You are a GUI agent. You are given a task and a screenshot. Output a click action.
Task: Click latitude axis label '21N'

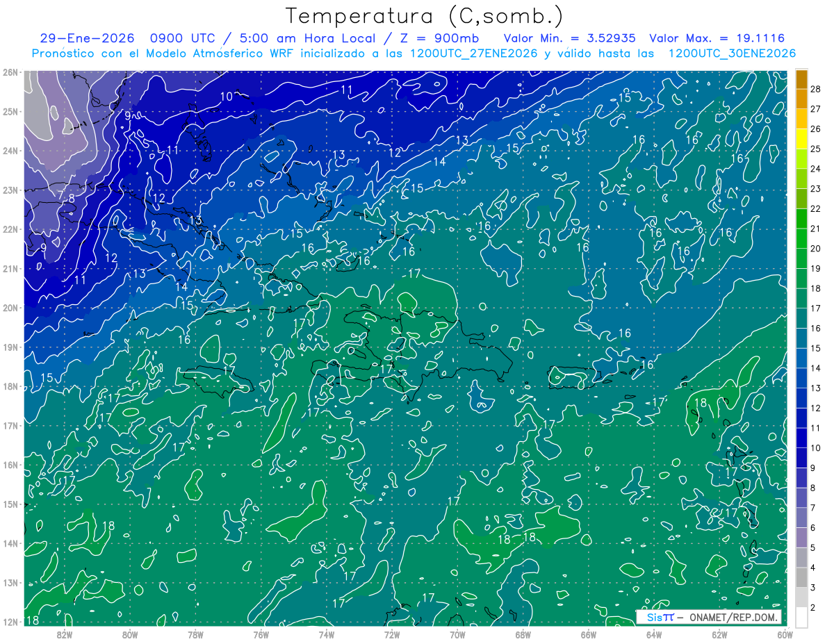pos(10,268)
